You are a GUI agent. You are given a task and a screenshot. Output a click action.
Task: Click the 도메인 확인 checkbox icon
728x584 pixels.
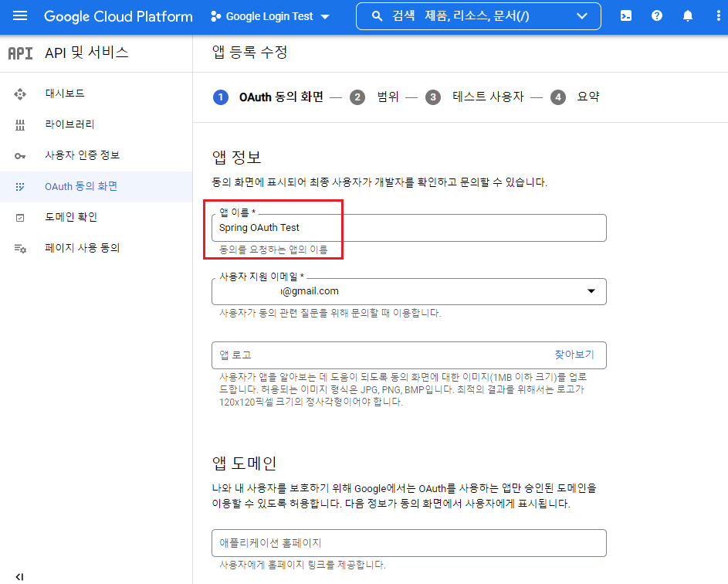(x=20, y=217)
